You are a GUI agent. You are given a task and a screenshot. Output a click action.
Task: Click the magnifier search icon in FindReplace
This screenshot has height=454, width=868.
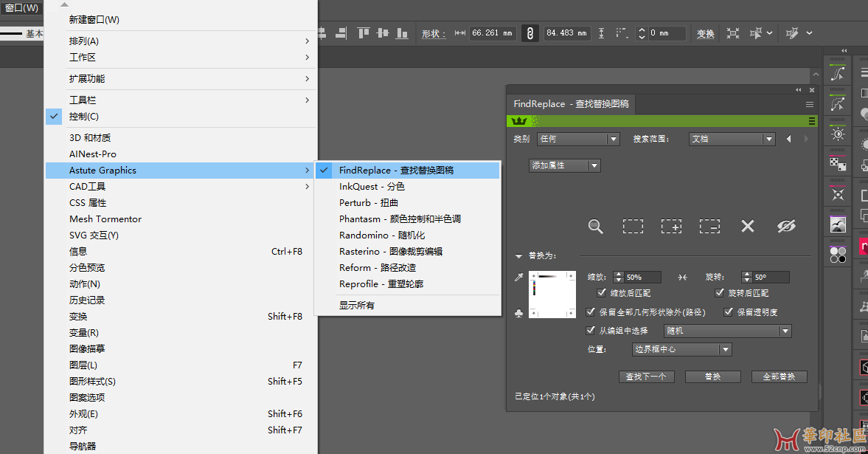click(x=595, y=226)
